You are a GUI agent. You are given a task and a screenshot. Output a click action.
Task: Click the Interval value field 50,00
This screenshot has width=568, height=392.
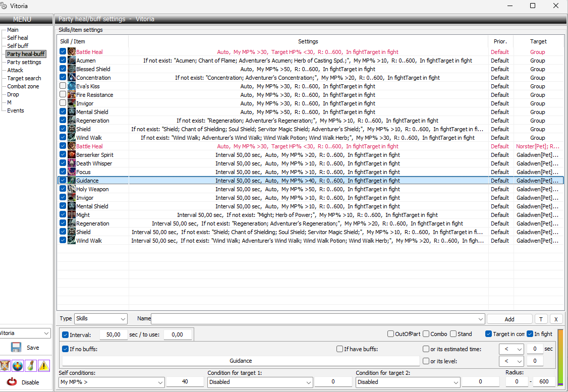click(113, 335)
